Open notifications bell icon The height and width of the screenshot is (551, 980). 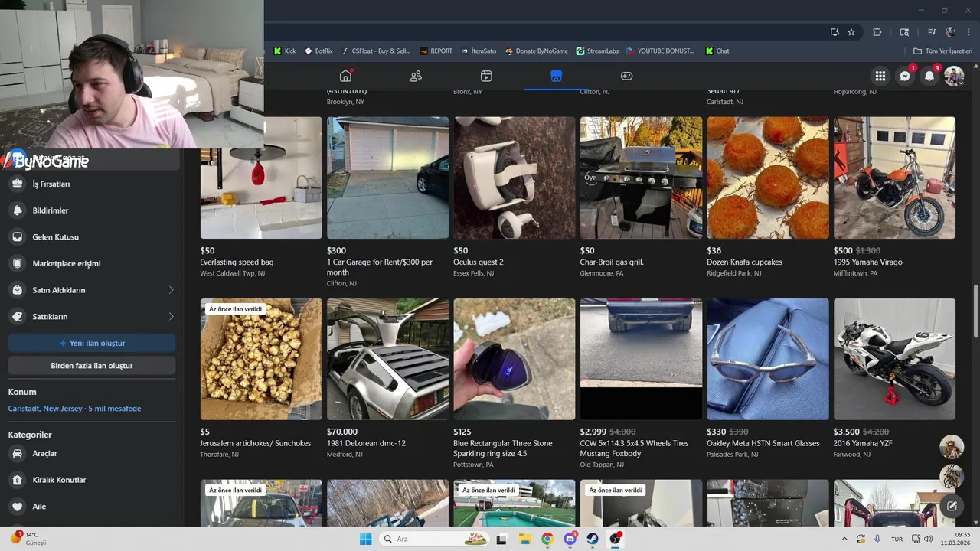pos(929,76)
